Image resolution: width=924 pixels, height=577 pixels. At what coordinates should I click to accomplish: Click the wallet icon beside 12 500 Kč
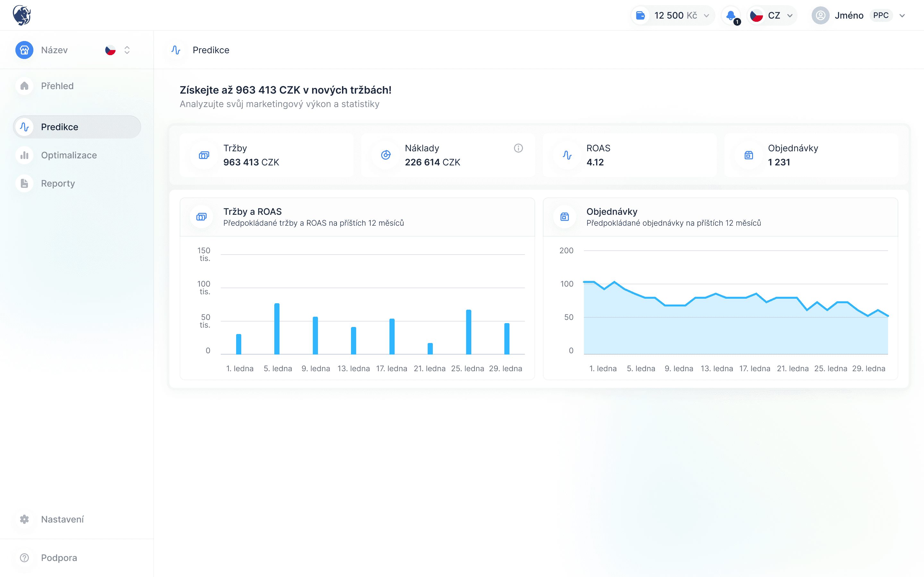coord(640,16)
